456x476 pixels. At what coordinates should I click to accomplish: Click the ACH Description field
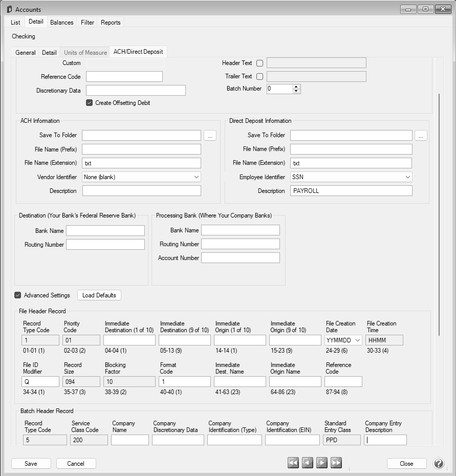click(x=141, y=190)
